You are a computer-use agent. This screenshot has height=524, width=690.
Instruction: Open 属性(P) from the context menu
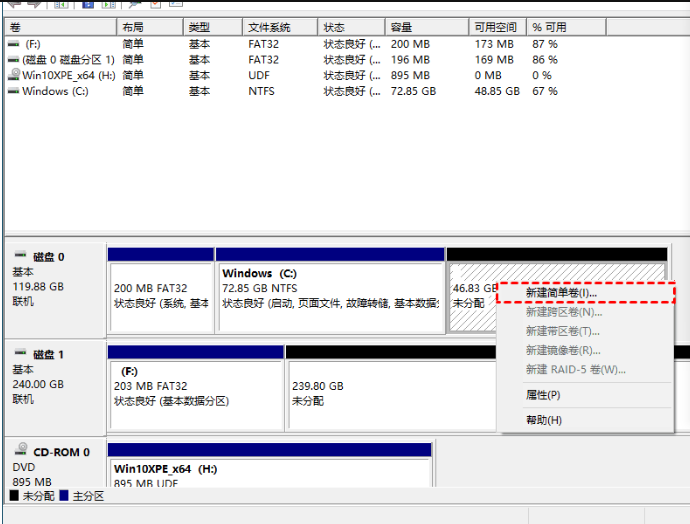(585, 395)
